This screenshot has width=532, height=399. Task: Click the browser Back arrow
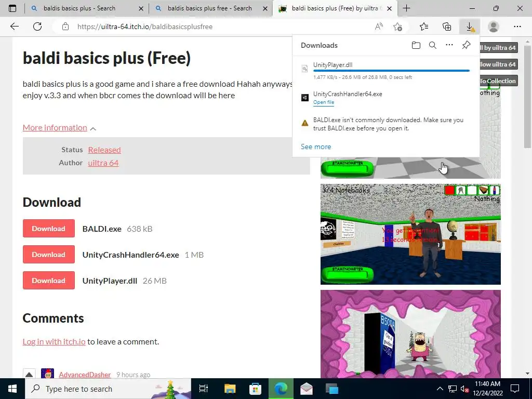pos(14,26)
